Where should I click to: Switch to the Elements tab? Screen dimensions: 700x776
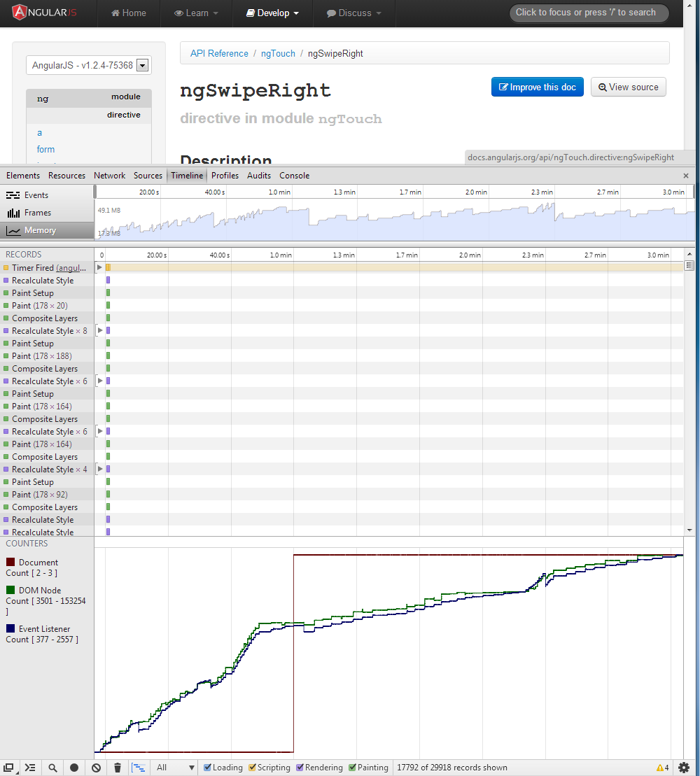pyautogui.click(x=23, y=176)
